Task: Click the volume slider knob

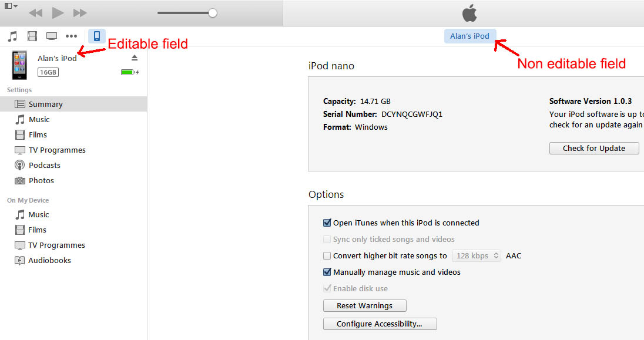Action: click(212, 13)
